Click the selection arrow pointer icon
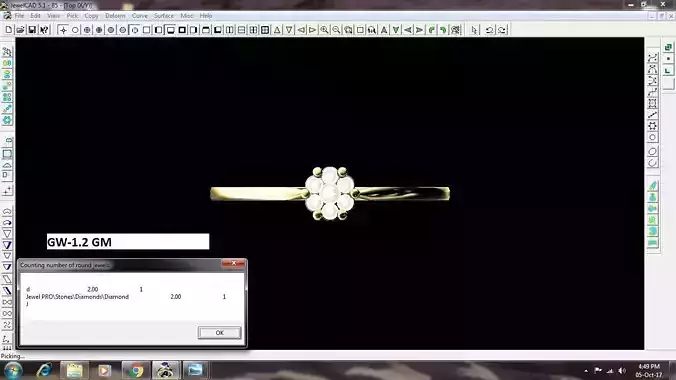Screen dimensions: 676x380 475,30
